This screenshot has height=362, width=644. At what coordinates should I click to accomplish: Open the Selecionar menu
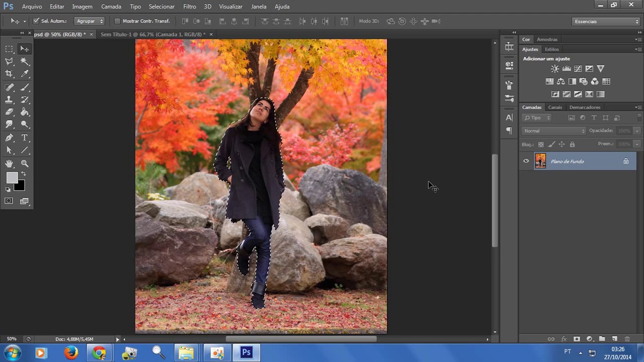[x=162, y=7]
